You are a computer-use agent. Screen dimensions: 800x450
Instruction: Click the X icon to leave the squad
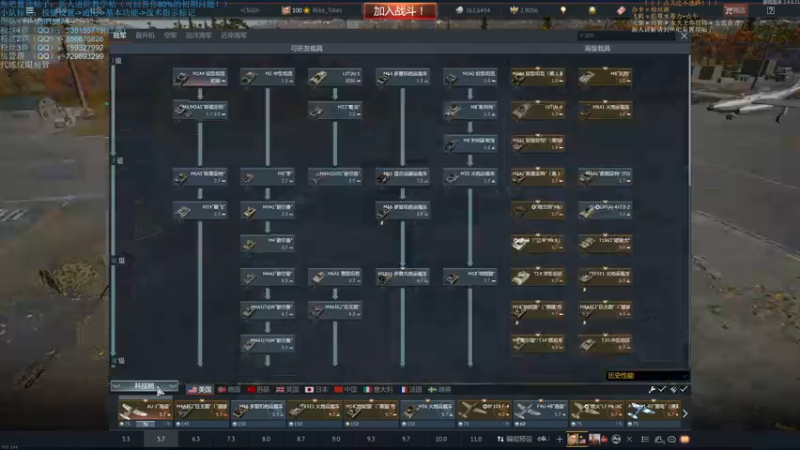tap(629, 439)
